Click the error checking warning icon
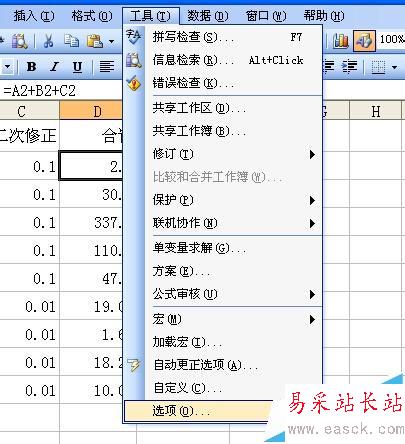The width and height of the screenshot is (405, 444). click(134, 83)
